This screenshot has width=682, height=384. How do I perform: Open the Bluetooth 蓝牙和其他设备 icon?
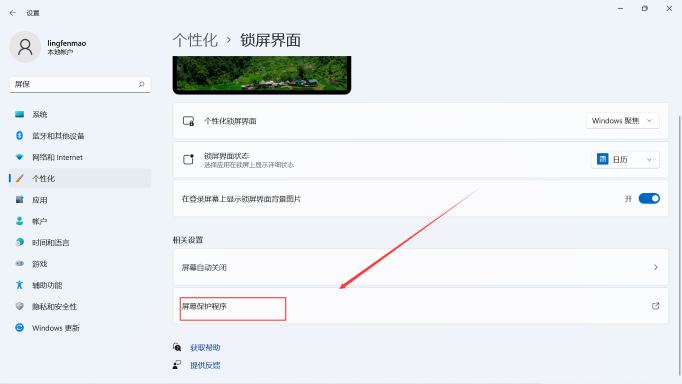[20, 136]
